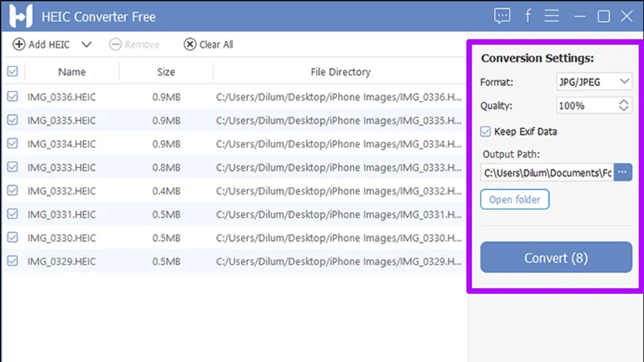Viewport: 644px width, 362px height.
Task: Sort by the File Directory column header
Action: tap(340, 72)
